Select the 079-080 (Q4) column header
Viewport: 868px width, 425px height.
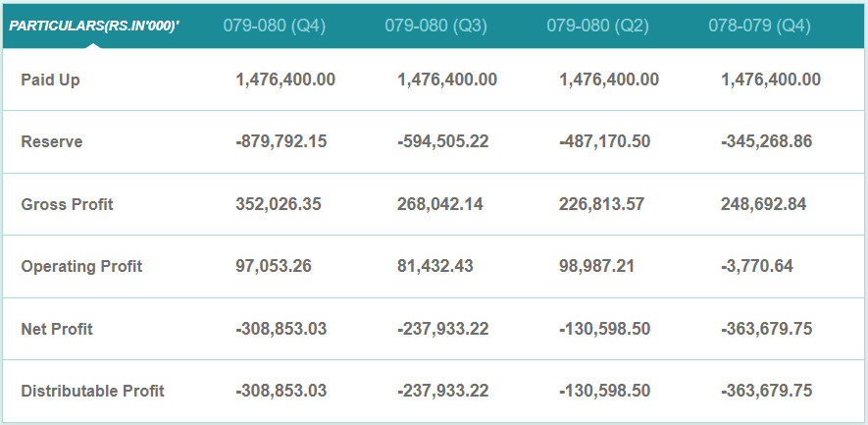click(x=274, y=27)
